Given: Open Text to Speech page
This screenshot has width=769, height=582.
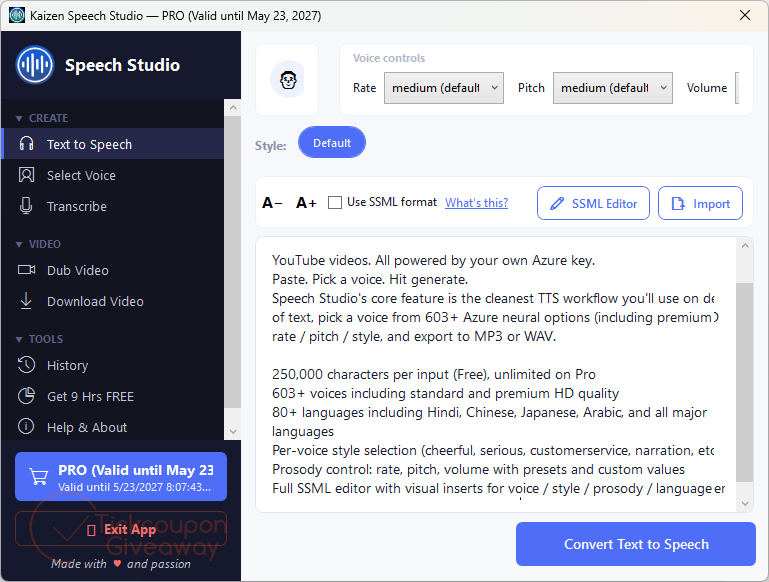Looking at the screenshot, I should (113, 144).
